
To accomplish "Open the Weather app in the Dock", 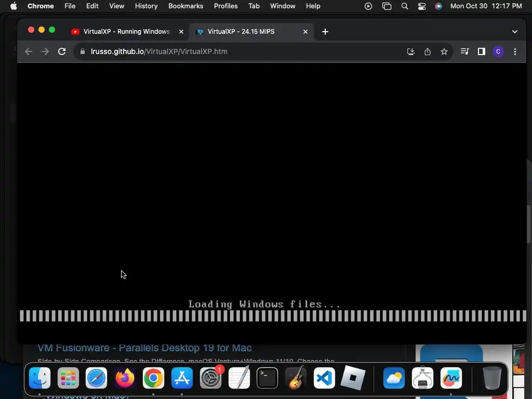I will (x=394, y=378).
